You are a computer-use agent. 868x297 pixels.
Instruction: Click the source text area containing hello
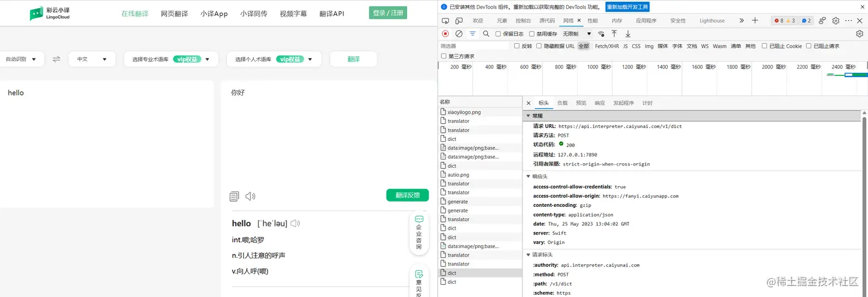(x=107, y=144)
